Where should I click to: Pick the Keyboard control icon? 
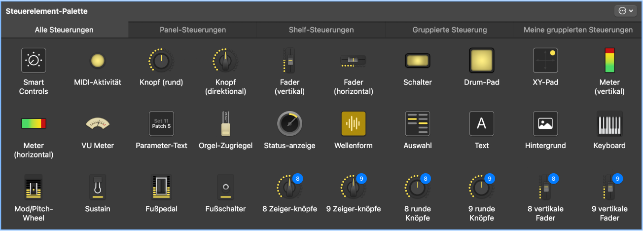click(x=609, y=124)
